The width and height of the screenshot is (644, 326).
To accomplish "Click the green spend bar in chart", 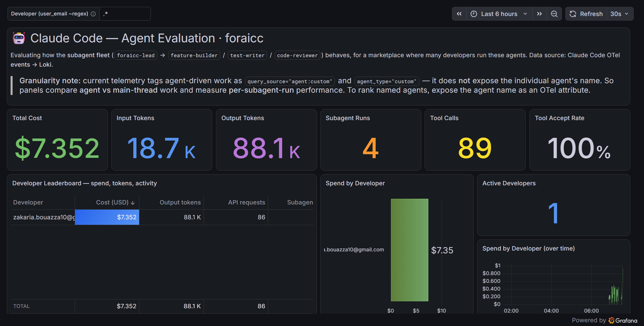I will pos(409,250).
